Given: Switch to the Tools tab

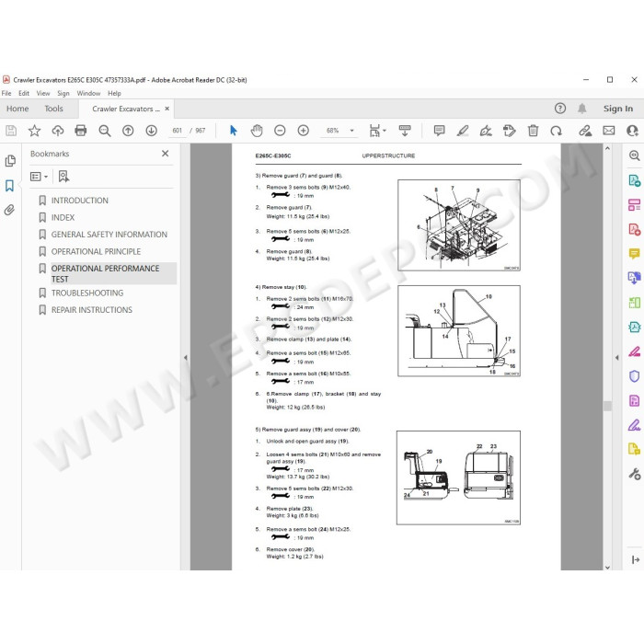Looking at the screenshot, I should click(53, 109).
